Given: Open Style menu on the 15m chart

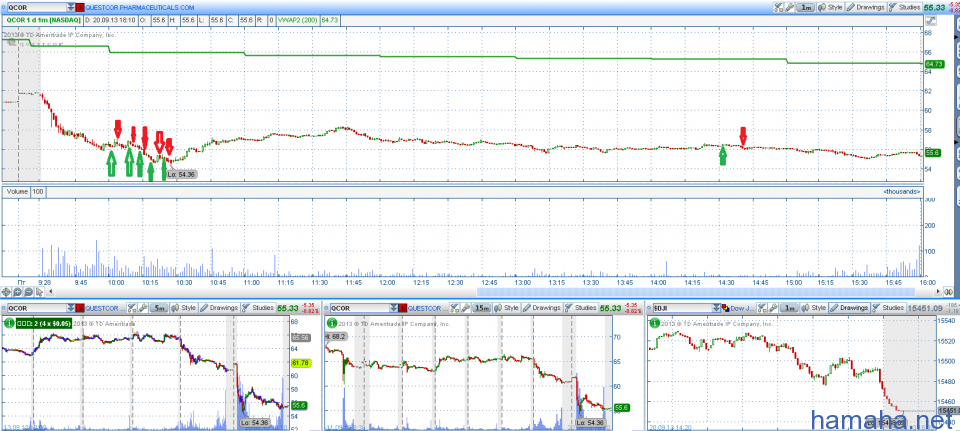Looking at the screenshot, I should click(x=506, y=308).
